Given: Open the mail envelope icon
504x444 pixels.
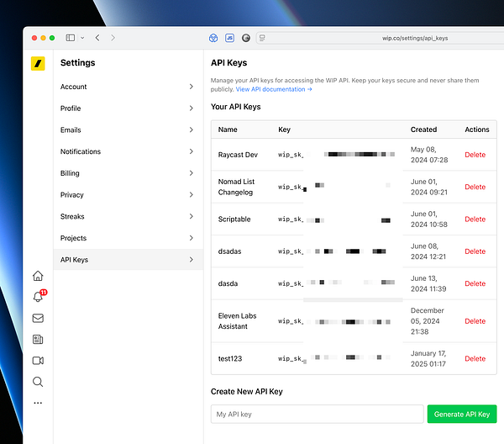Looking at the screenshot, I should (38, 318).
